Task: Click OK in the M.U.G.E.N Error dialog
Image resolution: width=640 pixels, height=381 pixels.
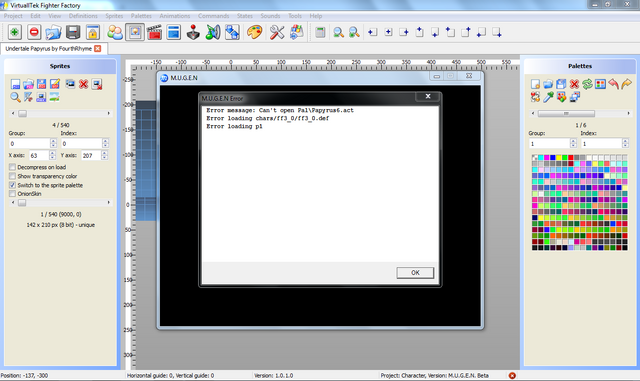Action: [x=415, y=273]
